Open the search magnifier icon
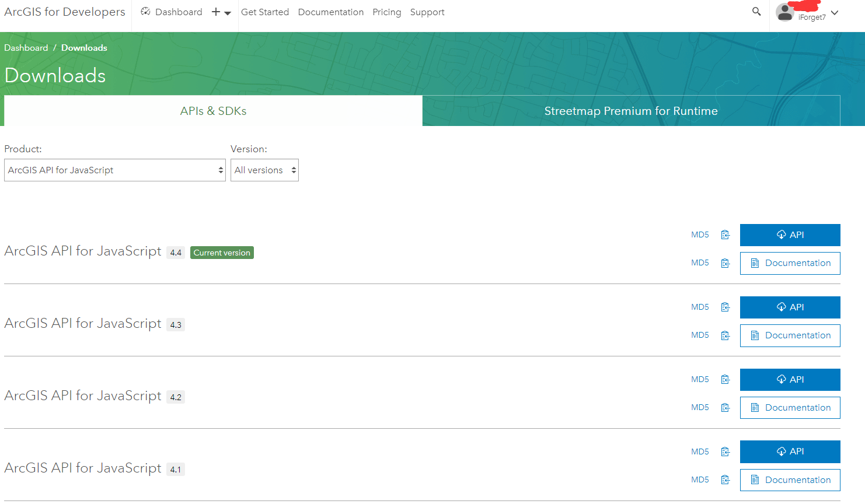The width and height of the screenshot is (865, 504). (756, 12)
